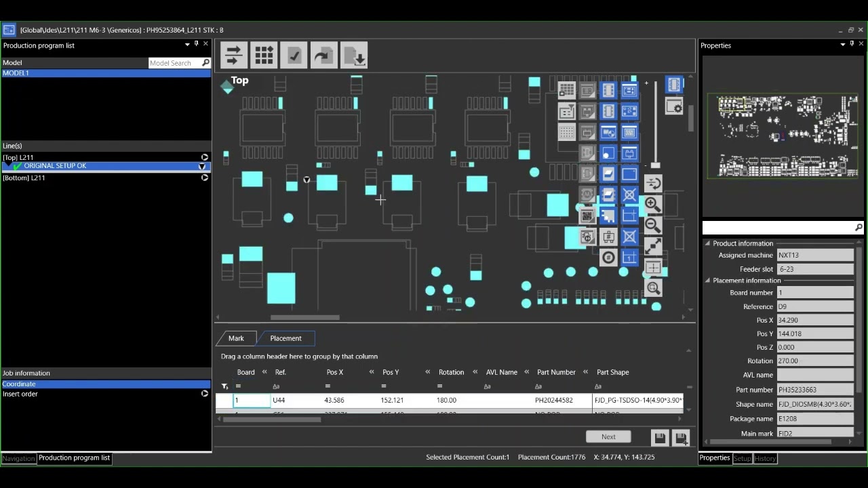Screen dimensions: 868x488
Task: Click the Model Search input field
Action: click(x=175, y=63)
